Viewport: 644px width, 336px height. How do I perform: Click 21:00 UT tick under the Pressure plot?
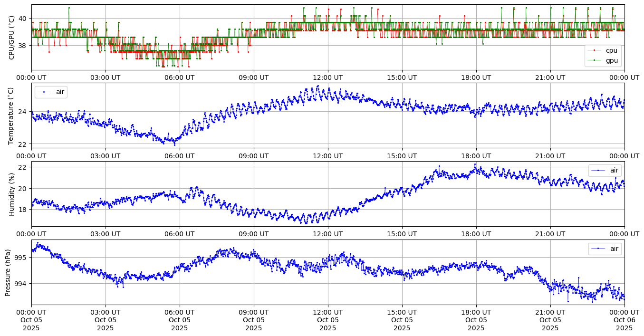[x=550, y=312]
